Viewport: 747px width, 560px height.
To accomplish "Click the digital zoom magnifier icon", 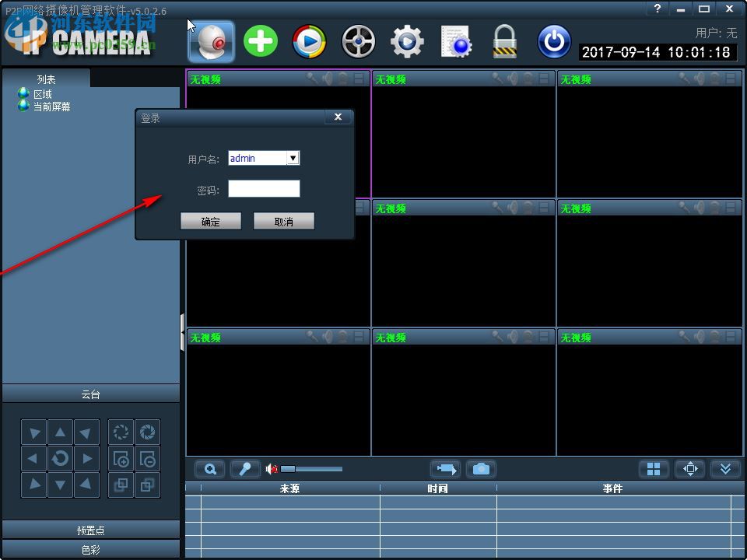I will click(x=210, y=469).
